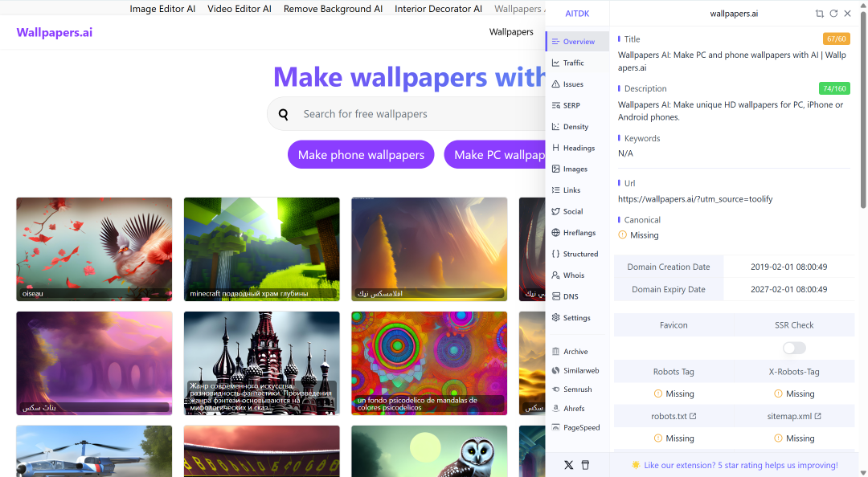868x477 pixels.
Task: Click the wallpapers.ai panel title
Action: click(734, 14)
